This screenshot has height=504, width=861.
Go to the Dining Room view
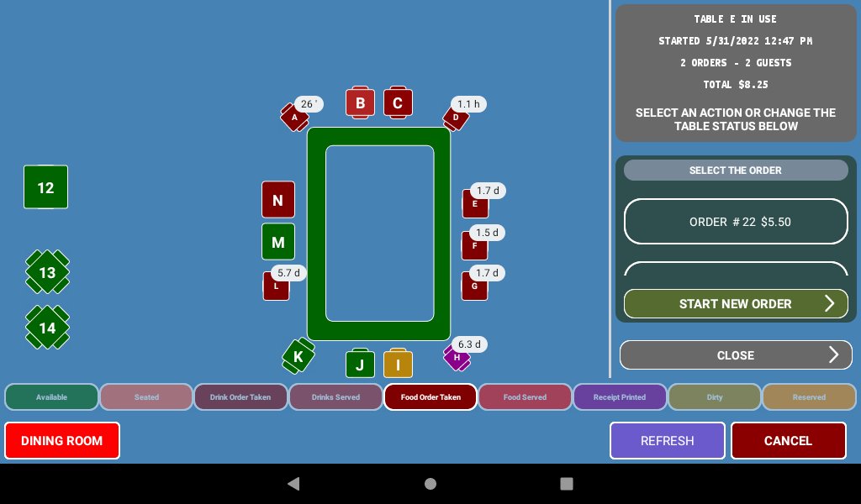62,441
